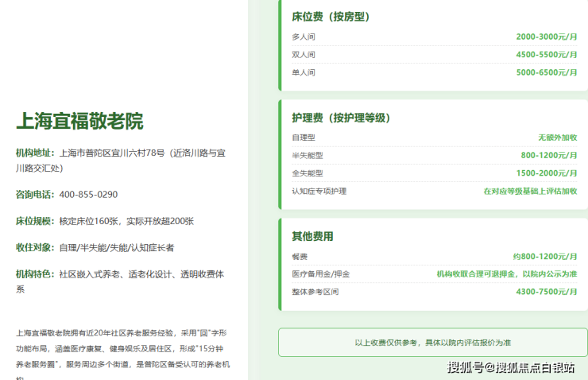Click the 床位规模 label
The image size is (588, 380).
click(x=33, y=221)
